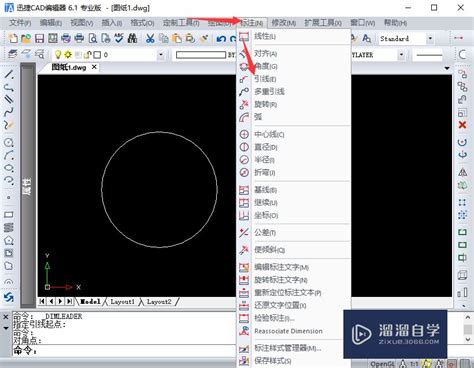Toggle the layer sun freeze state
The image size is (474, 368).
tap(68, 54)
